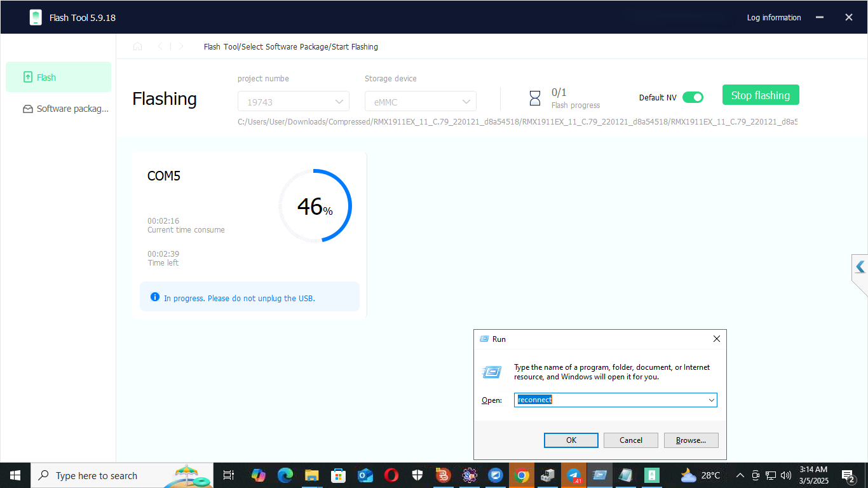Open the Run dialog's Open history dropdown
868x488 pixels.
(712, 400)
